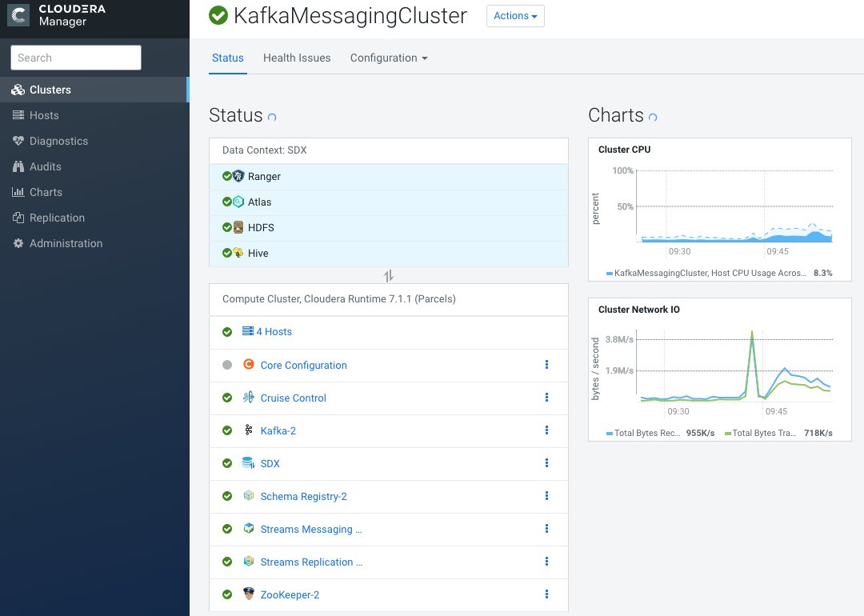
Task: Select Diagnostics in the sidebar menu
Action: click(94, 141)
